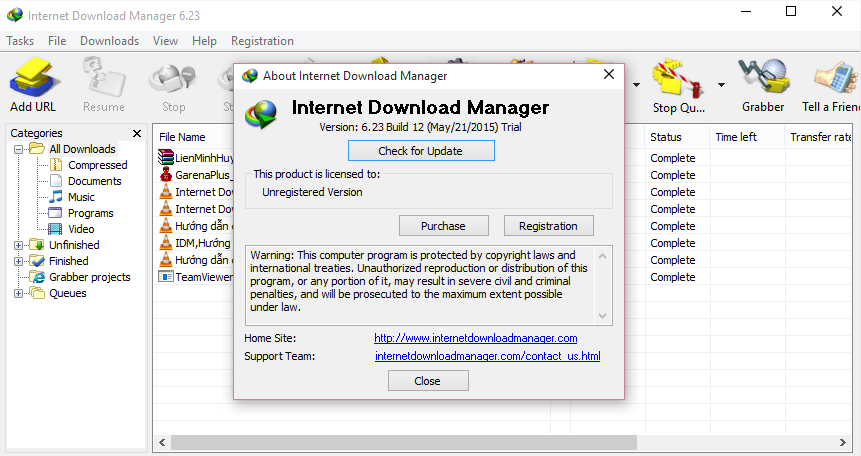Close the Categories panel
Viewport: 861px width, 456px height.
click(x=137, y=134)
